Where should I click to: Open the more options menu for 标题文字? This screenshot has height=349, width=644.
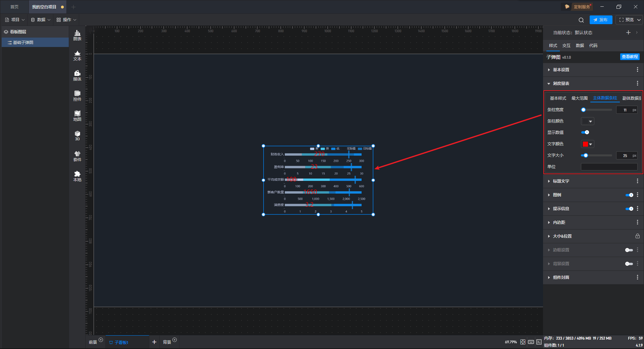pyautogui.click(x=637, y=181)
